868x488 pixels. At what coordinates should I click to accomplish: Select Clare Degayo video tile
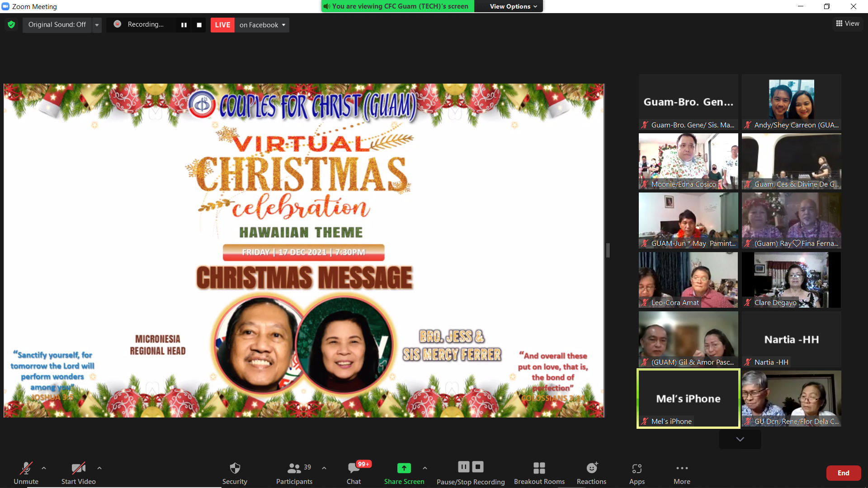792,280
